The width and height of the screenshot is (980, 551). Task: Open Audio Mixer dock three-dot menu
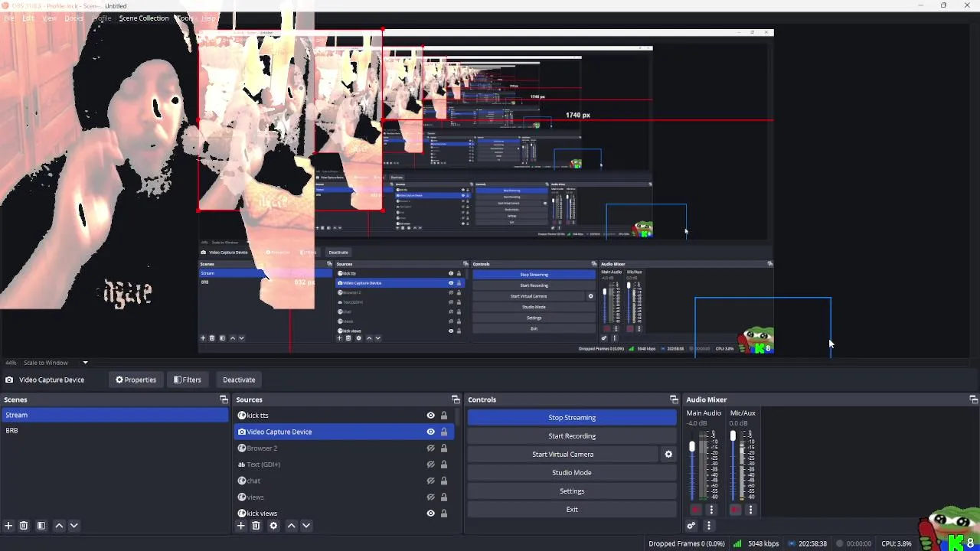point(708,526)
